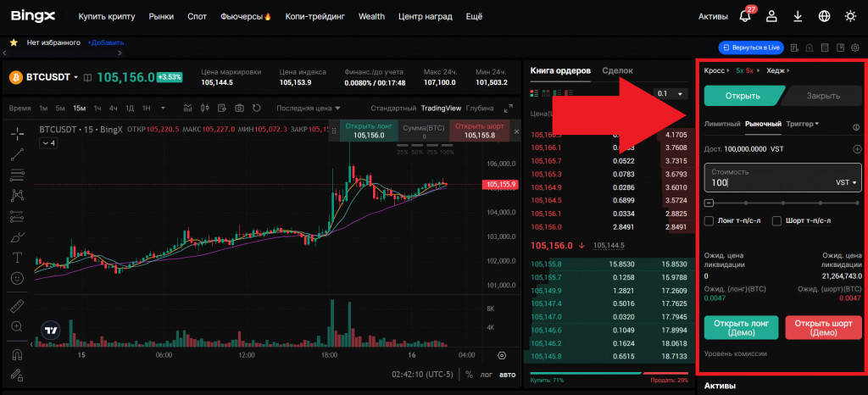Switch to Стандартный chart mode

[393, 108]
